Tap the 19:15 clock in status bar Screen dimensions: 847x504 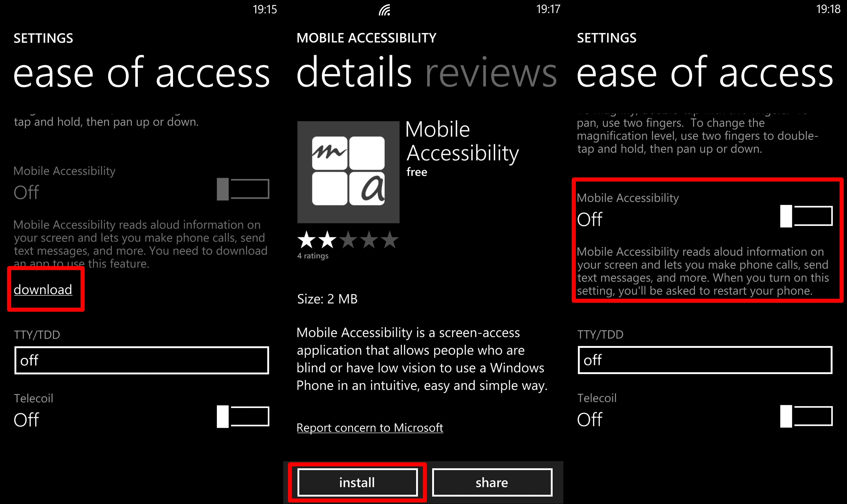tap(265, 9)
